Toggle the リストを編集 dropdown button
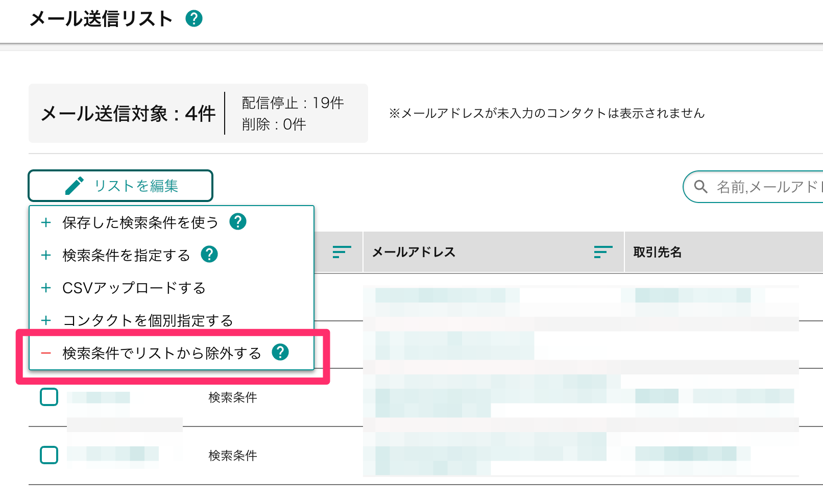This screenshot has height=504, width=823. point(120,186)
